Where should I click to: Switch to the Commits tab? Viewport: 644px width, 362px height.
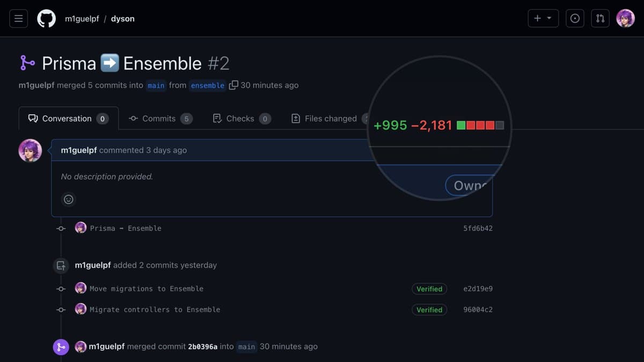coord(160,119)
